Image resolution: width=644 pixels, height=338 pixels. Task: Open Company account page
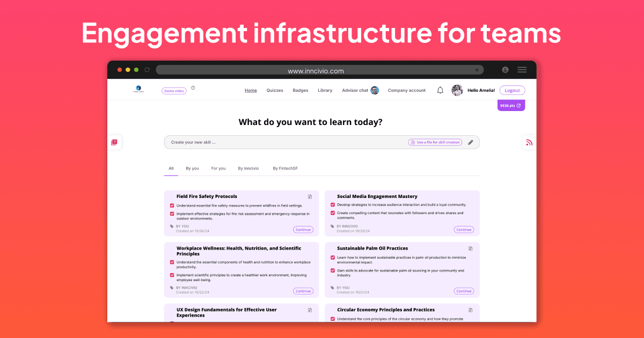click(407, 90)
